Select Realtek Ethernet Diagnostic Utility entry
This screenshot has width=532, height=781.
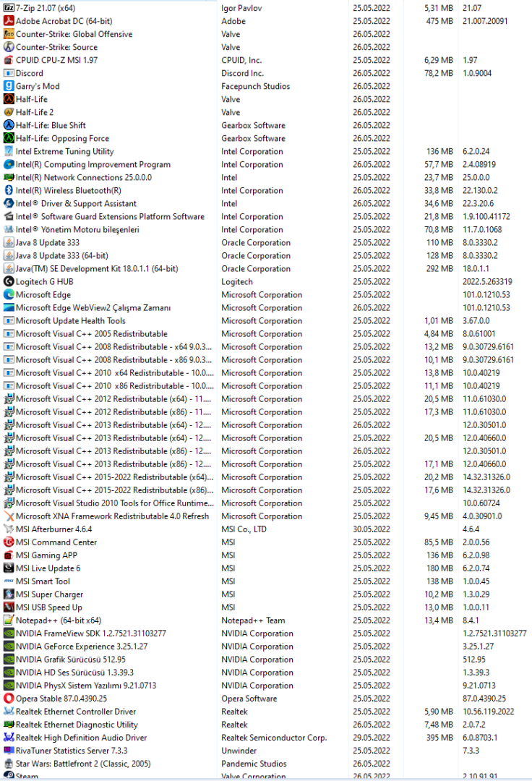(x=77, y=725)
